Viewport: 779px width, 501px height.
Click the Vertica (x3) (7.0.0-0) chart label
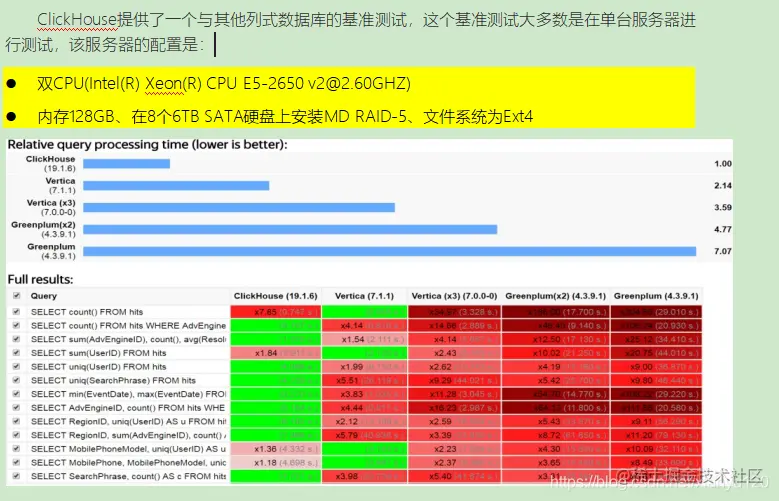pos(51,207)
